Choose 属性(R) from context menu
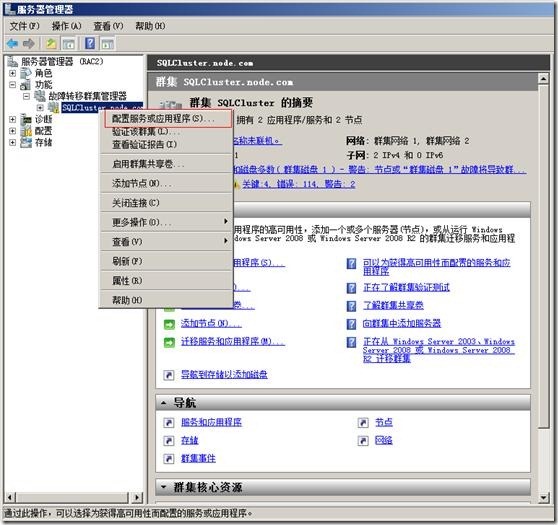Screen dimensions: 558x525 [166, 281]
